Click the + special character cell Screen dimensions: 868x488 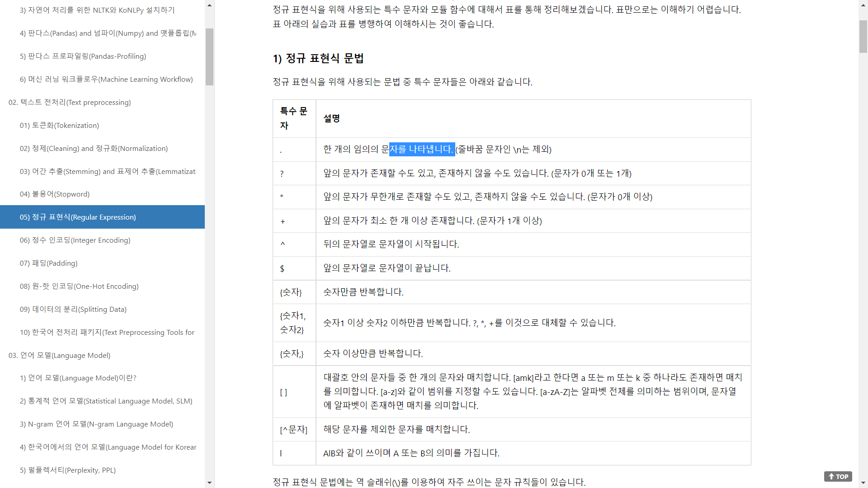(x=294, y=221)
